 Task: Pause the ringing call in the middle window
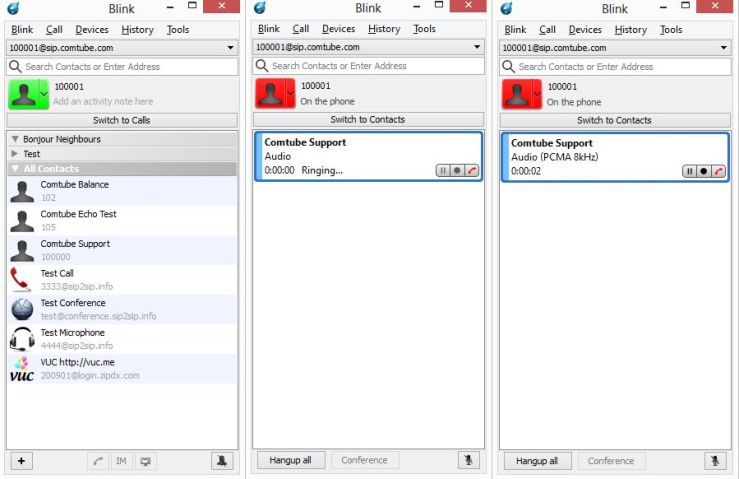[443, 170]
